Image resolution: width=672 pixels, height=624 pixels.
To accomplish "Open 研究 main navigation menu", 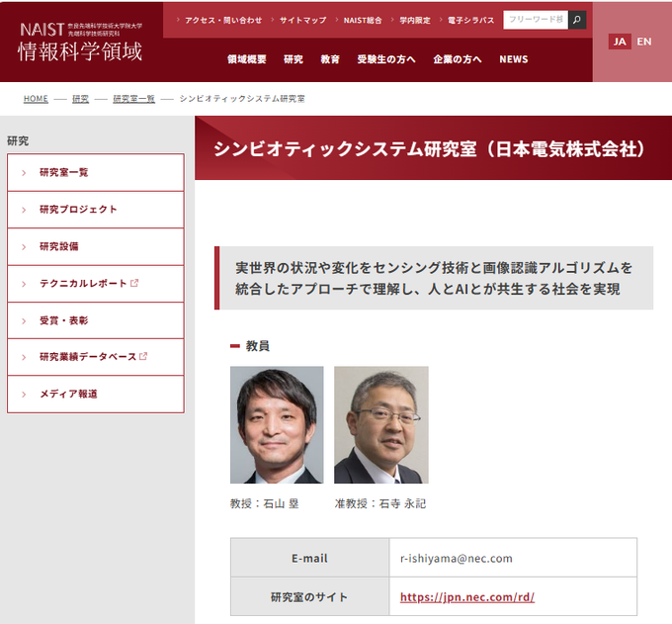I will point(294,59).
